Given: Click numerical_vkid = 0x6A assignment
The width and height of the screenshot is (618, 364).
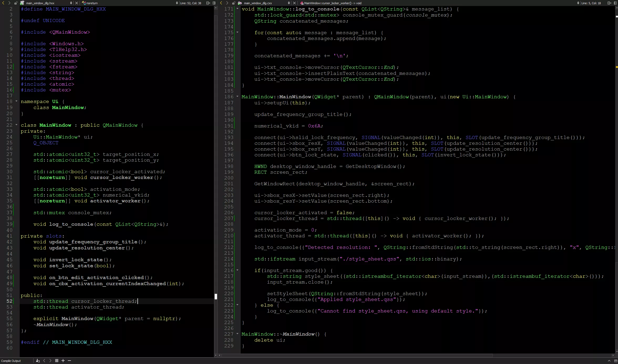Looking at the screenshot, I should point(289,126).
